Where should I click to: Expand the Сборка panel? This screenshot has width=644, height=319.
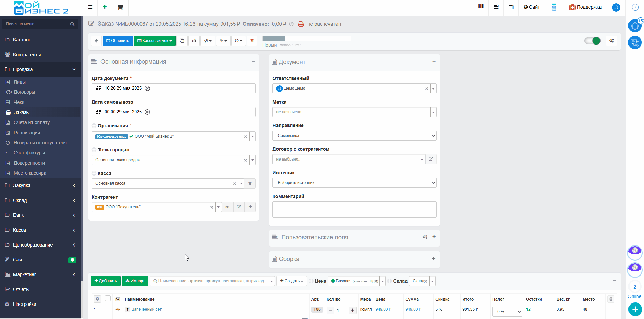(x=434, y=259)
